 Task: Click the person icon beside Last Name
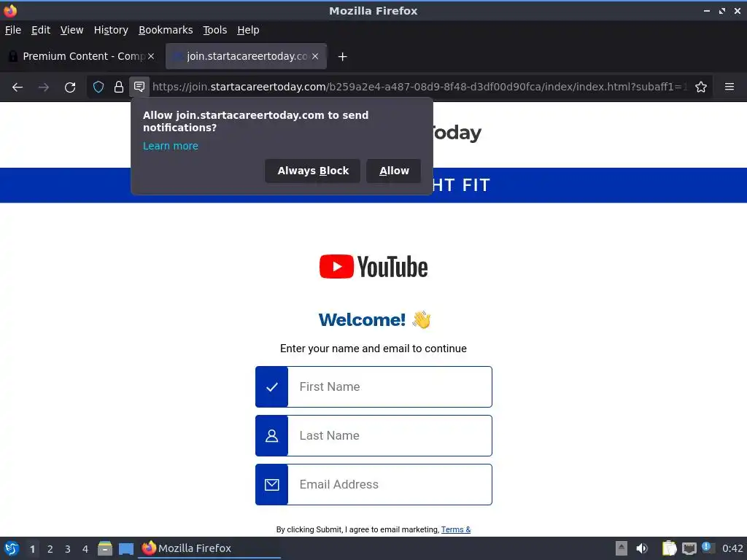point(271,436)
